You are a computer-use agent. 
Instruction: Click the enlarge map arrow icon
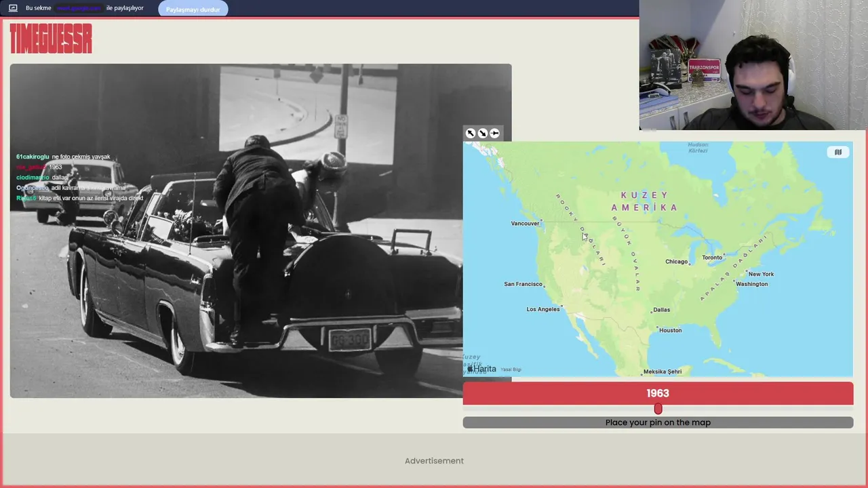[x=471, y=134]
